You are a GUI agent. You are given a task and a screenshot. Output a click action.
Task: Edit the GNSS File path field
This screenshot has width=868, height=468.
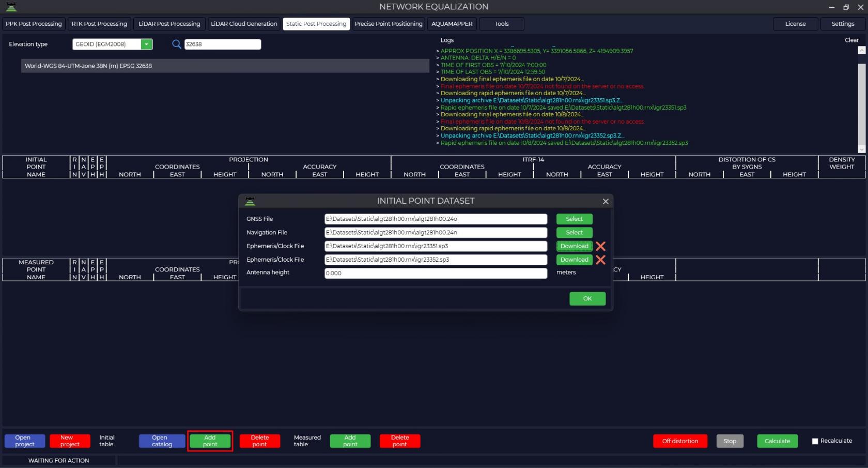click(x=436, y=219)
